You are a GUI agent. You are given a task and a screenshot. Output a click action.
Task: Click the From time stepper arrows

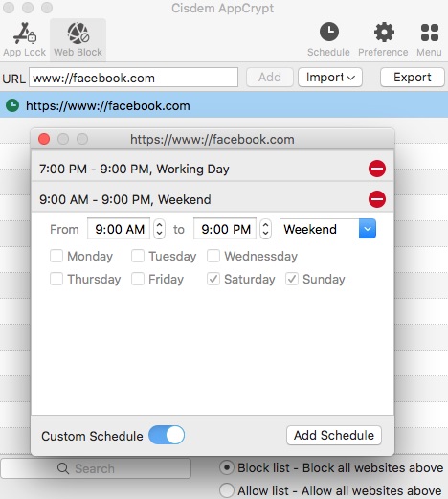tap(159, 229)
